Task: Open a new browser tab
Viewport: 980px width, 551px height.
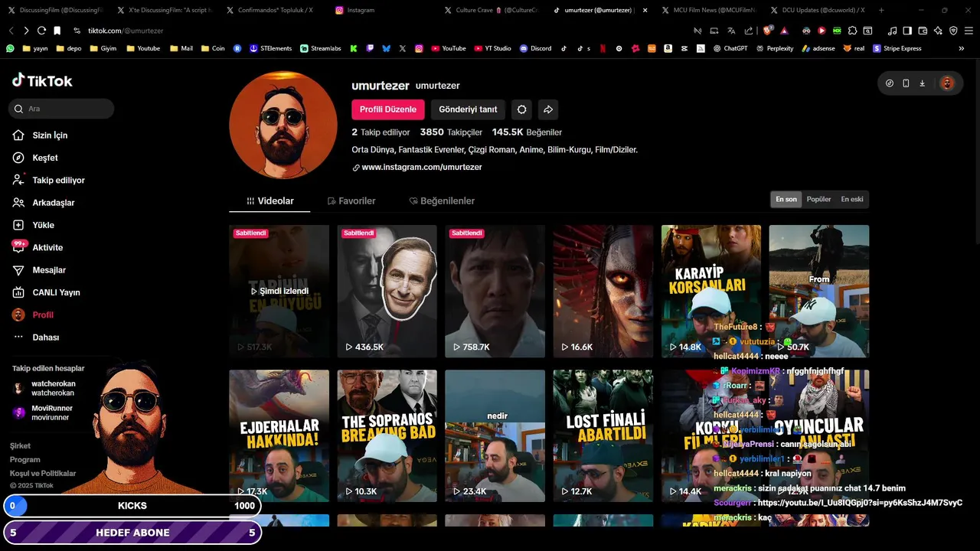Action: point(881,10)
